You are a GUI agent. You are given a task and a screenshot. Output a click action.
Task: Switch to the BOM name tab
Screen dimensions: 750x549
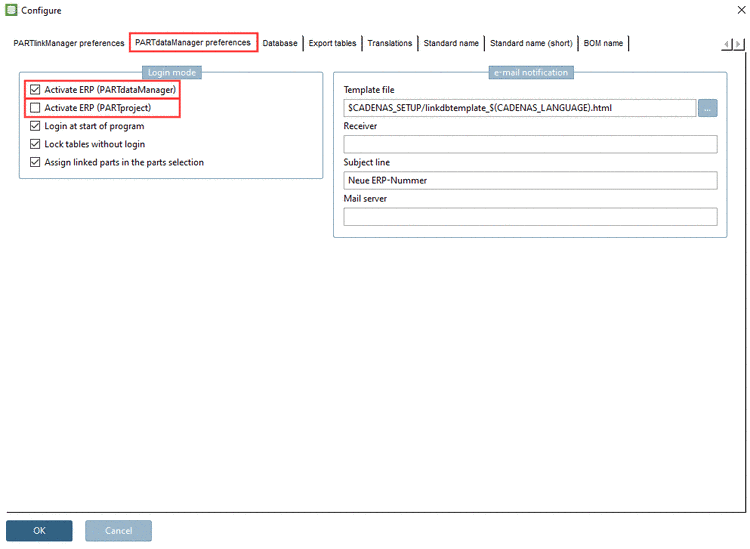603,43
